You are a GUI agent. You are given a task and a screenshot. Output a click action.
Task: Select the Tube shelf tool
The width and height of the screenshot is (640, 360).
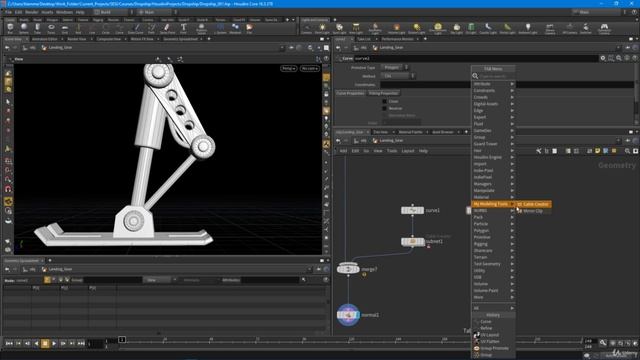(x=37, y=28)
